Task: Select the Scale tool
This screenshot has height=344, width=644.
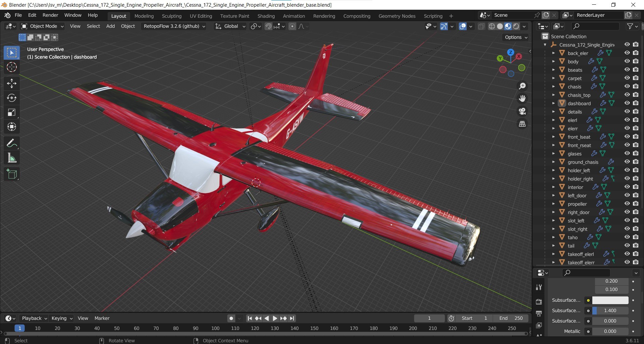Action: [12, 113]
